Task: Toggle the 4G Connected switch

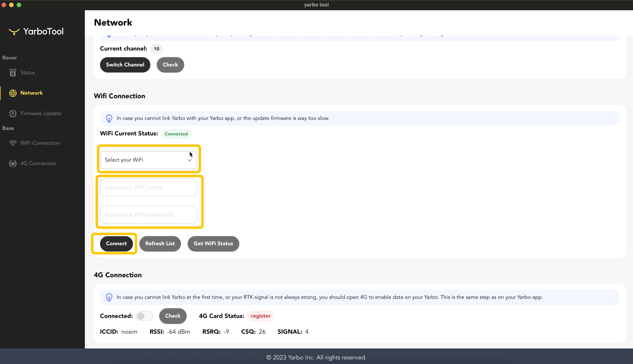Action: point(144,316)
